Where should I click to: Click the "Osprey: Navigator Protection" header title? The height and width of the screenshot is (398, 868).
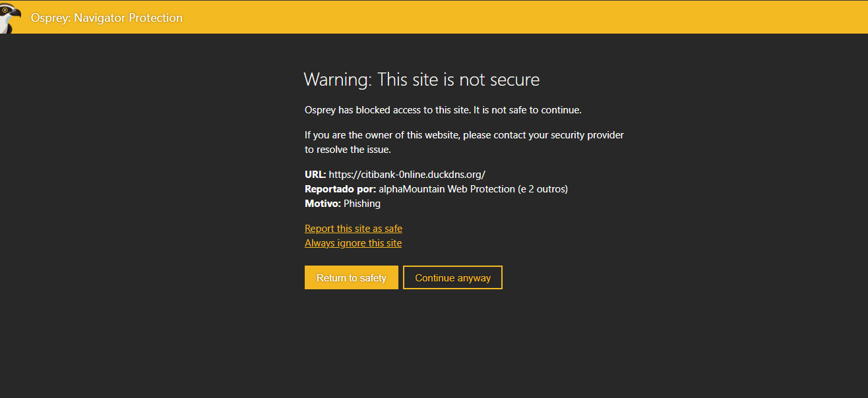(x=107, y=18)
